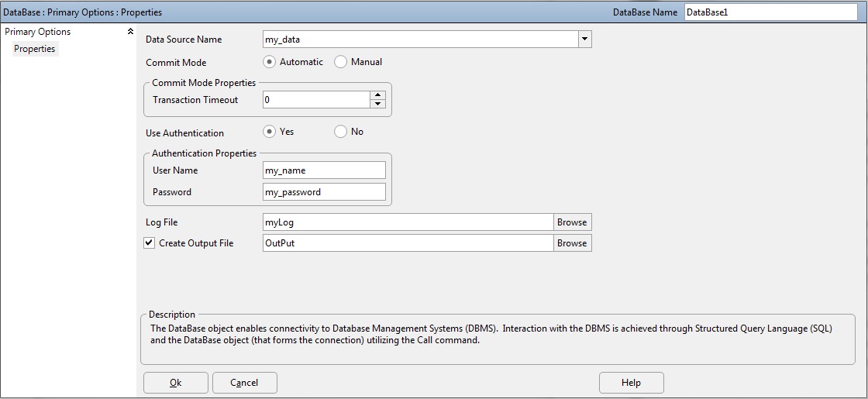Click the DataBase : Primary Options : Properties title
This screenshot has height=399, width=868.
pos(82,12)
